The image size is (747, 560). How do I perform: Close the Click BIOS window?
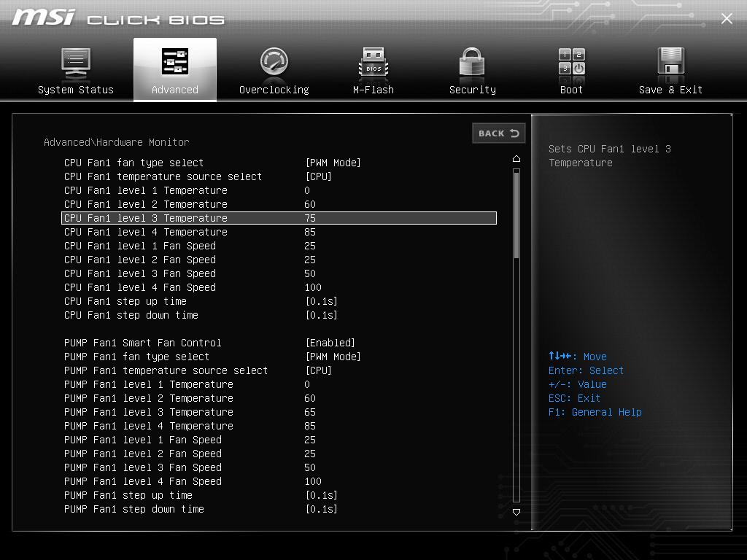tap(727, 18)
